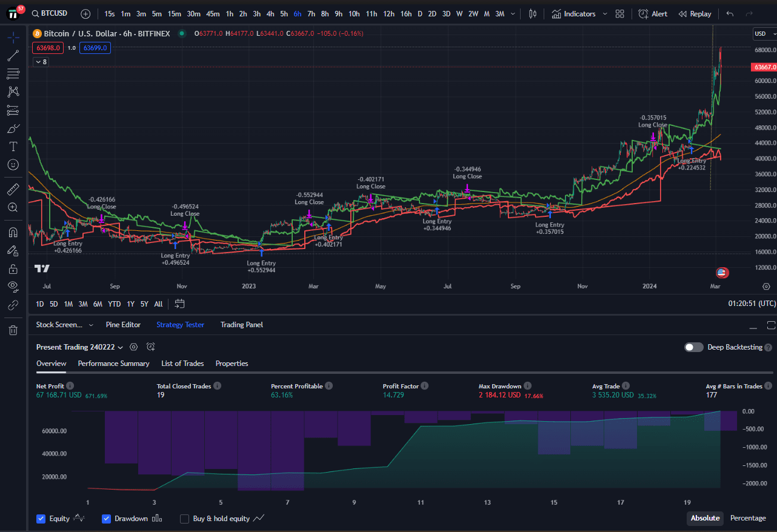This screenshot has width=777, height=532.
Task: Check the Buy & hold equity checkbox
Action: coord(184,519)
